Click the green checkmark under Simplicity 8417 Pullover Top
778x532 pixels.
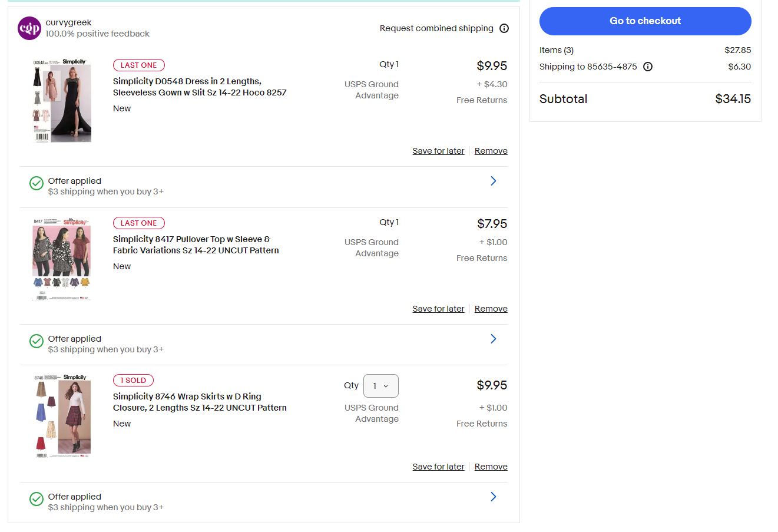(x=37, y=342)
